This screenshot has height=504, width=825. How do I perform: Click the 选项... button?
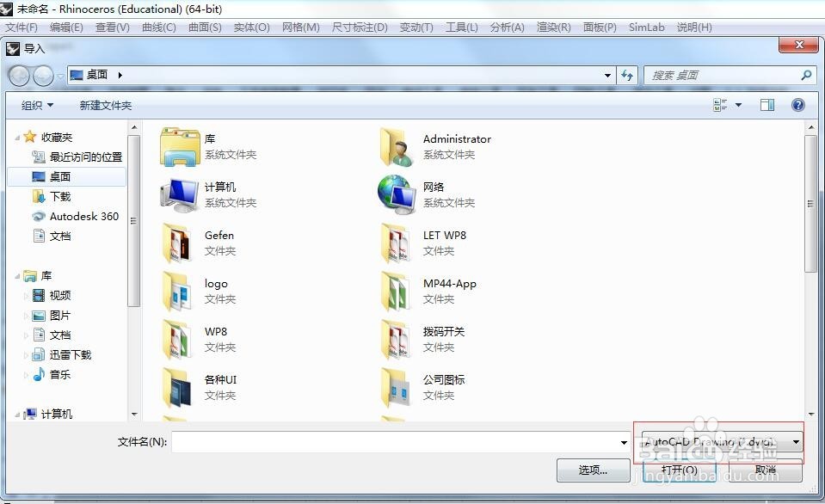click(x=593, y=470)
